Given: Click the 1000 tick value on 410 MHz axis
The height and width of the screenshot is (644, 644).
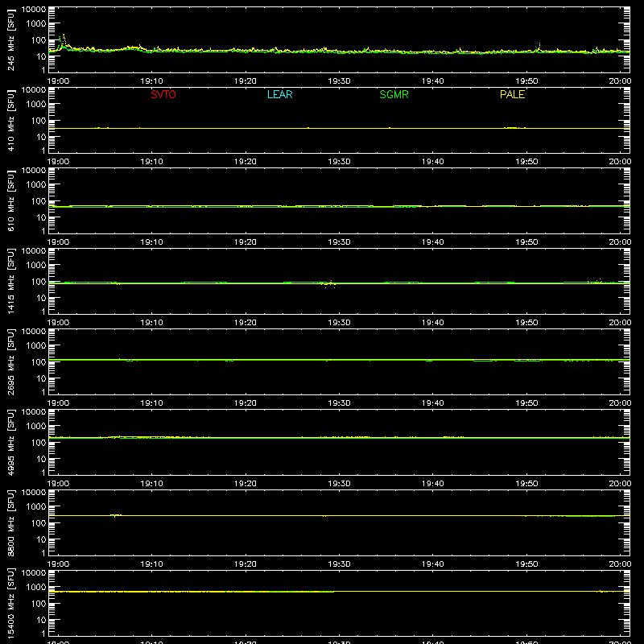Looking at the screenshot, I should click(x=36, y=105).
